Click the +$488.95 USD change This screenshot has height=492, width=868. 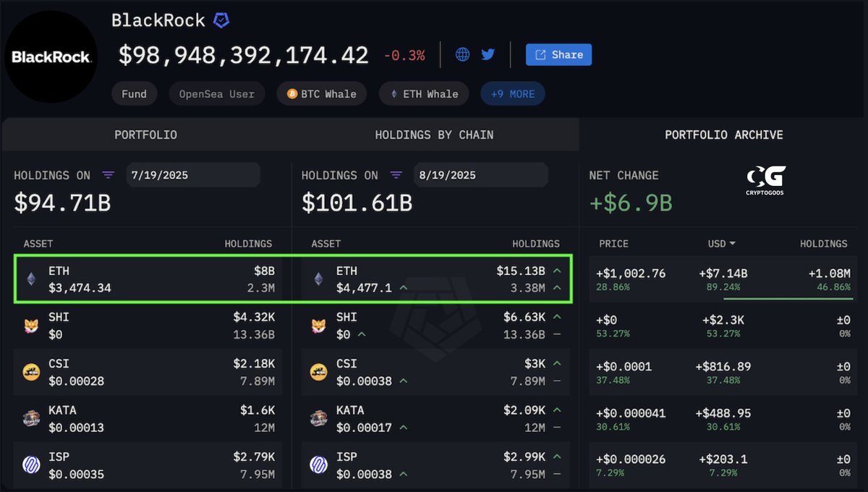point(723,413)
